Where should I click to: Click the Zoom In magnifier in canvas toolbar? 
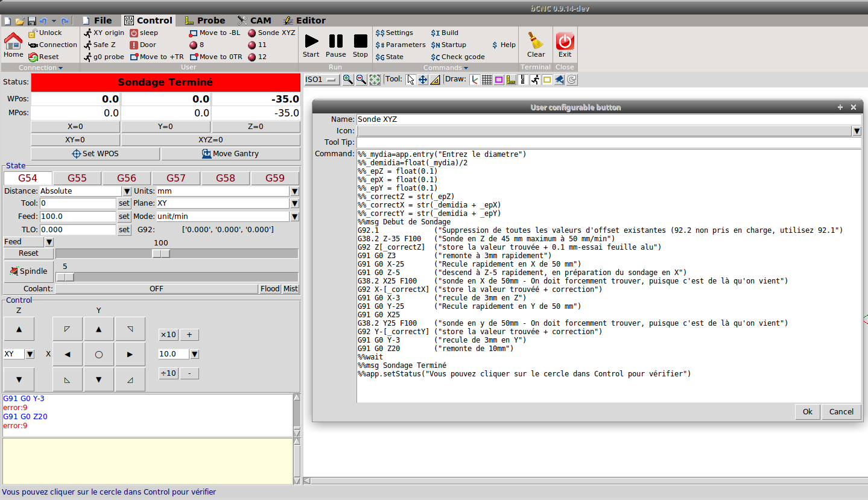point(348,79)
